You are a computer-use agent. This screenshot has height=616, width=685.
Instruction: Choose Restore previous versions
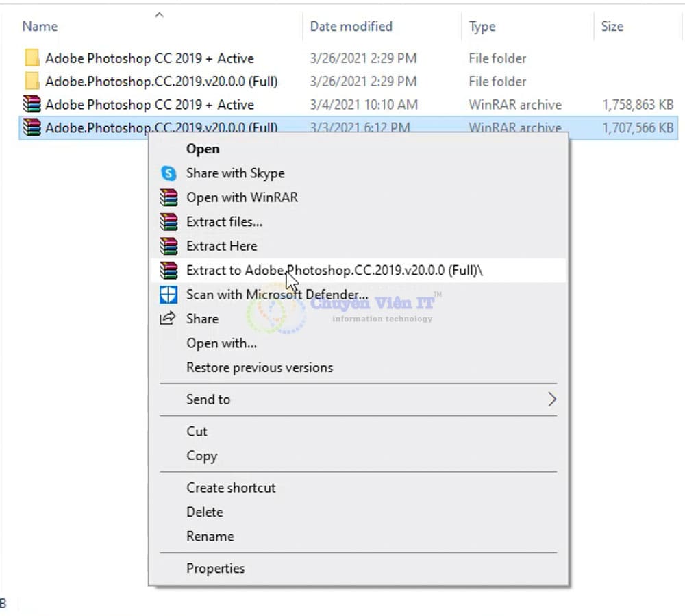point(260,367)
